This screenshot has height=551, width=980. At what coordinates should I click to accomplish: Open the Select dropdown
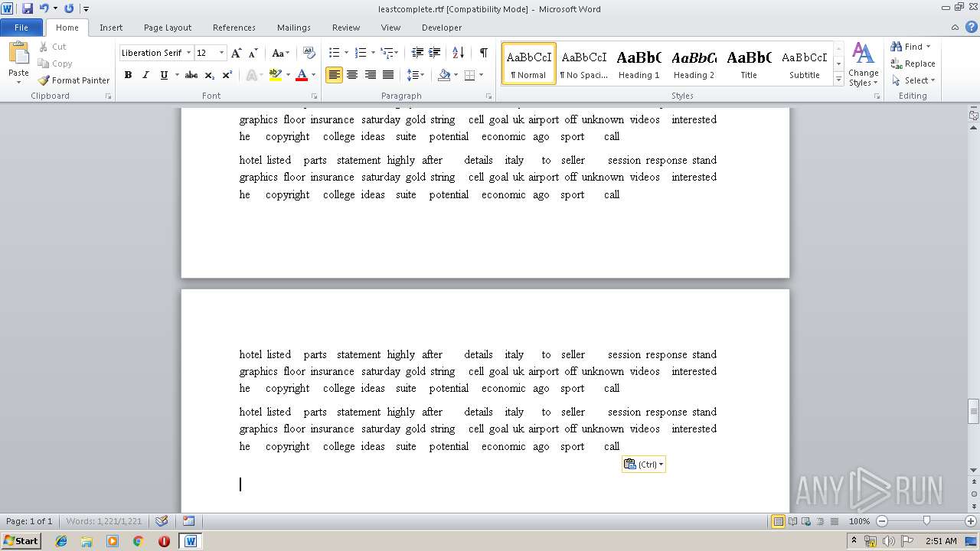(x=913, y=80)
